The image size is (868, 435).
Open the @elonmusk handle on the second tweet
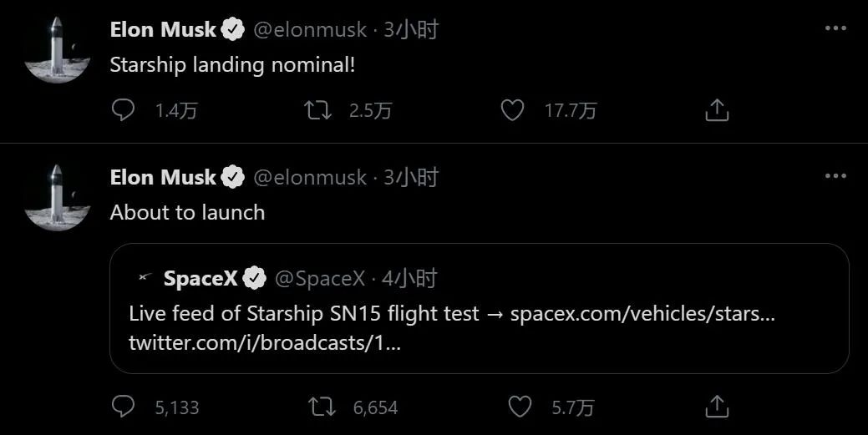(310, 178)
